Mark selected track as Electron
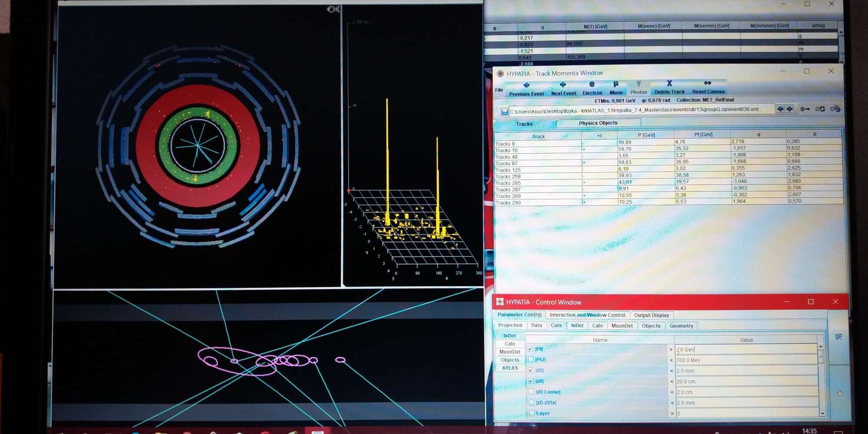The image size is (868, 434). (x=592, y=88)
